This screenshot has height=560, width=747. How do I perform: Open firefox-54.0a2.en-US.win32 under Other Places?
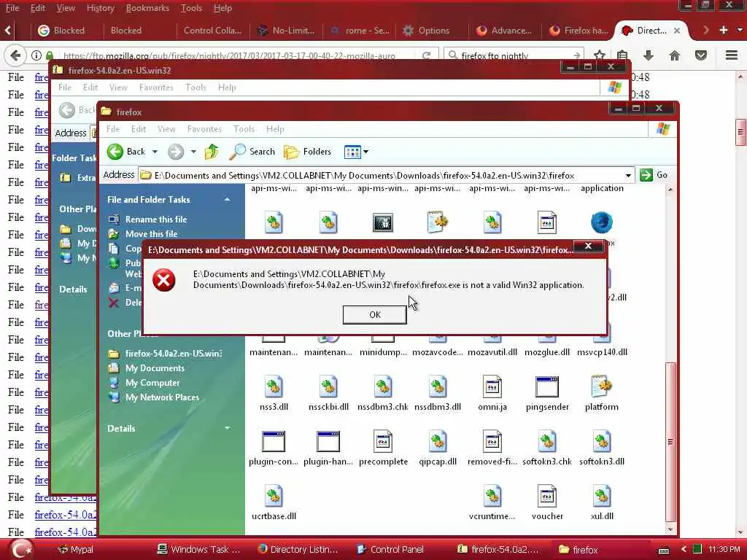(173, 354)
